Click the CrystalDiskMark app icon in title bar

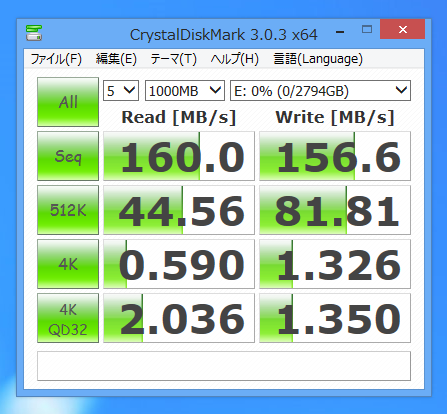(x=34, y=33)
